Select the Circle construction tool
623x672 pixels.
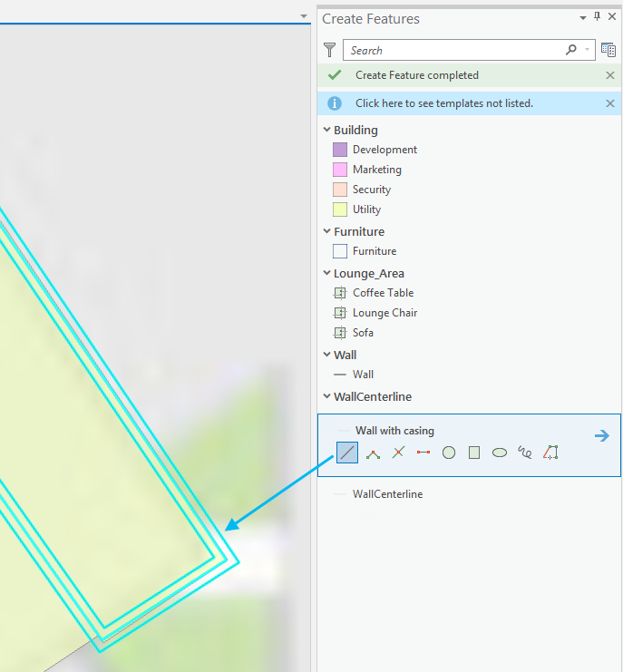(x=449, y=453)
